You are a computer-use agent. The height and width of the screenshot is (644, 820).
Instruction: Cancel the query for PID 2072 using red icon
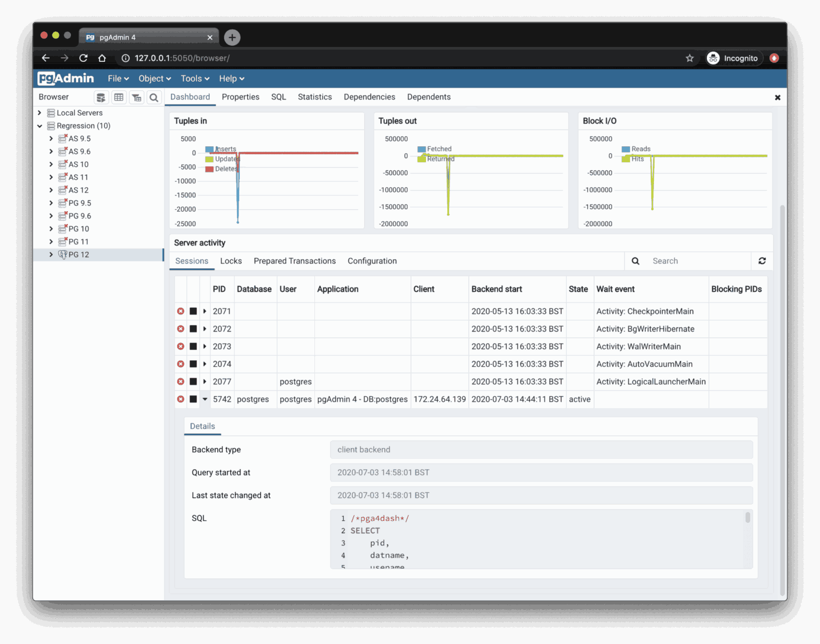[x=180, y=329]
